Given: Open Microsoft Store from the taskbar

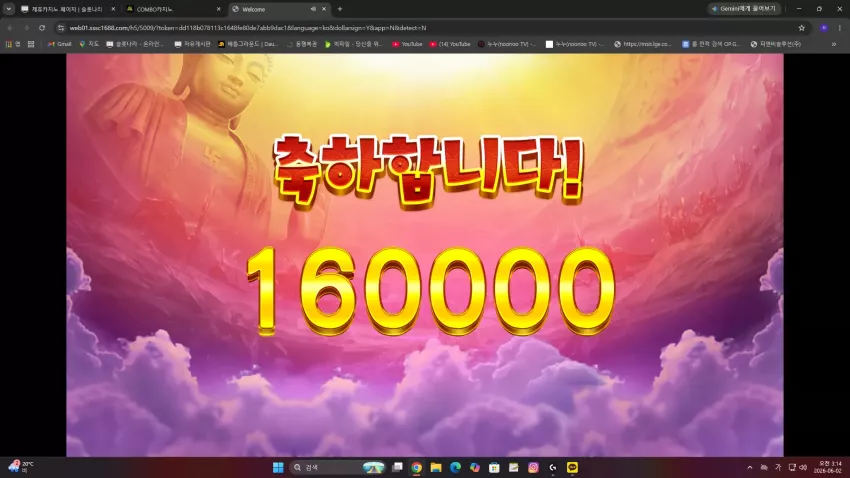Looking at the screenshot, I should pyautogui.click(x=494, y=467).
